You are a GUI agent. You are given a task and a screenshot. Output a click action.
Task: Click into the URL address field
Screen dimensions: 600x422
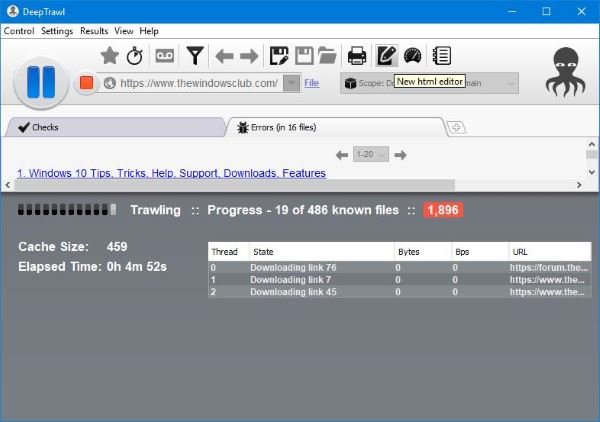(x=199, y=83)
